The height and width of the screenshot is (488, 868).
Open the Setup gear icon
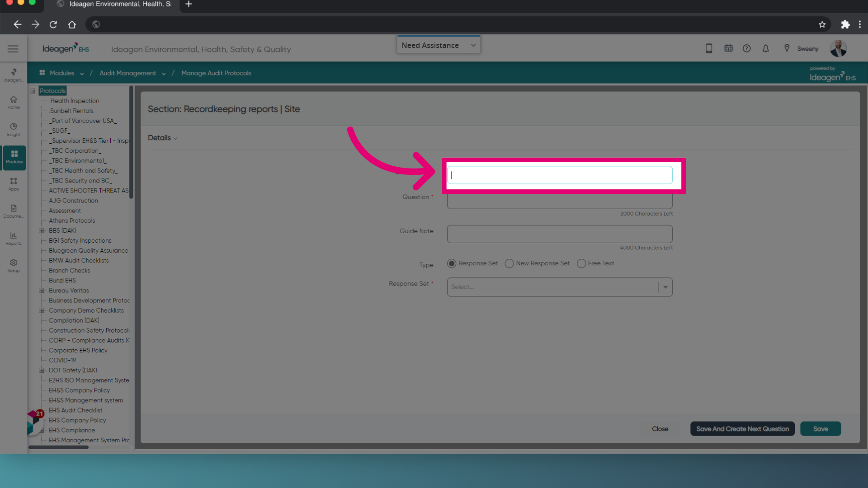coord(14,266)
